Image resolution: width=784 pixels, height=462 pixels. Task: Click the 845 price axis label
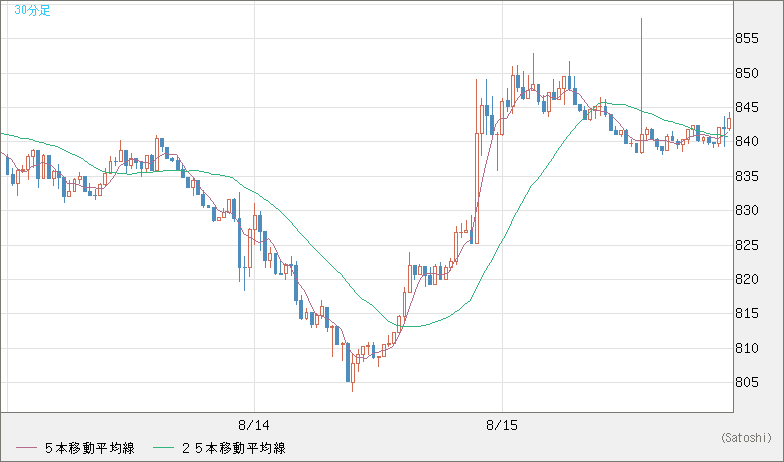tap(746, 108)
